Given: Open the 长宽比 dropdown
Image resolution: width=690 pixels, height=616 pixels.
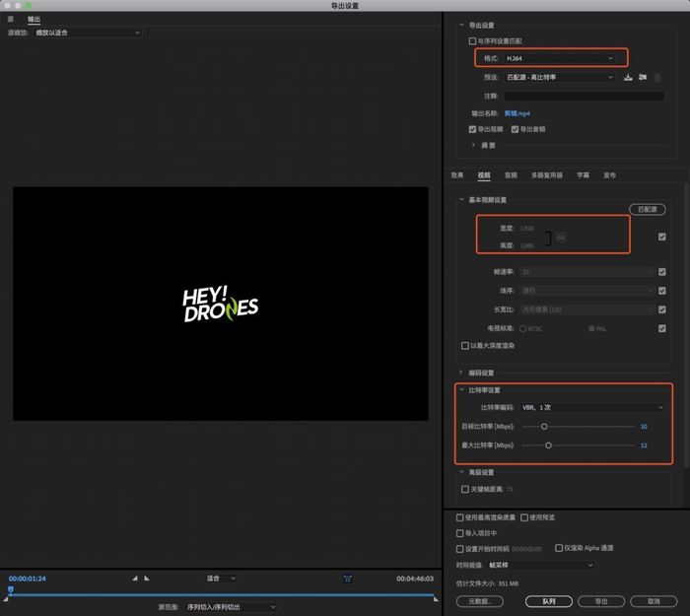Looking at the screenshot, I should [587, 309].
